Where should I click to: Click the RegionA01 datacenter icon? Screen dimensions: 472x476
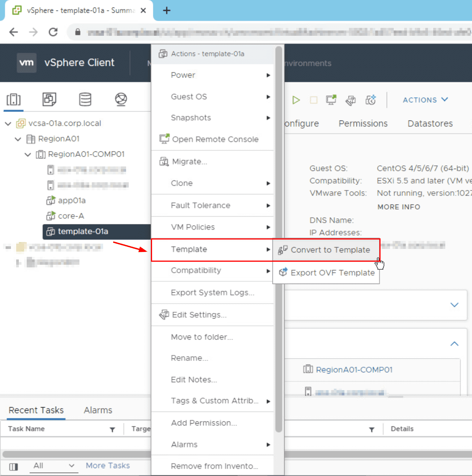tap(31, 139)
